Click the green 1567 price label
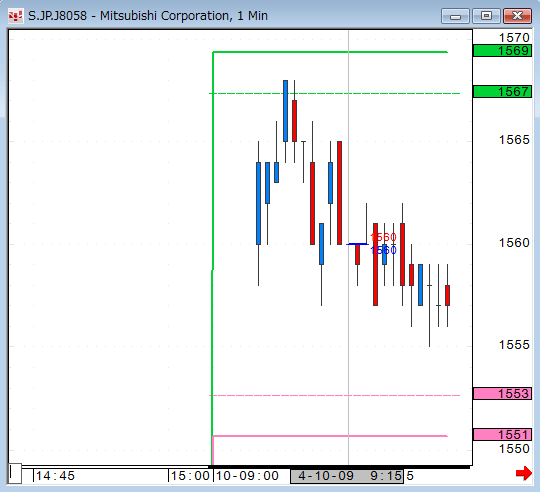The image size is (540, 492). pos(502,92)
